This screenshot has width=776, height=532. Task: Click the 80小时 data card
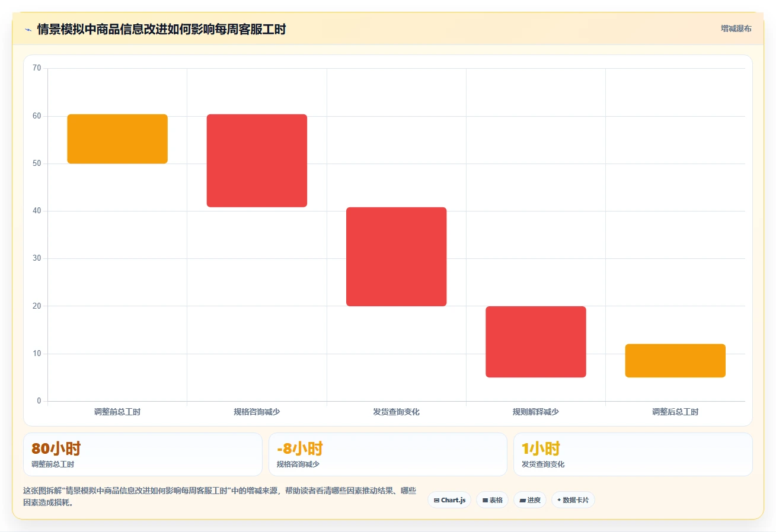pos(142,454)
